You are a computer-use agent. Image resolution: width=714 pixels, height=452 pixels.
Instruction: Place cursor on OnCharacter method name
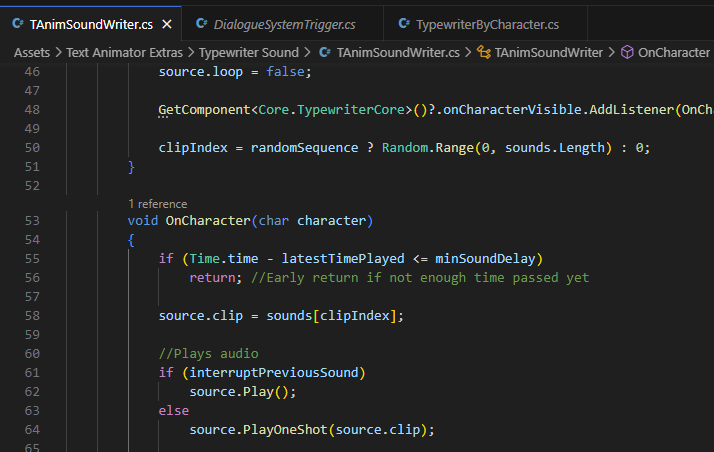[208, 221]
